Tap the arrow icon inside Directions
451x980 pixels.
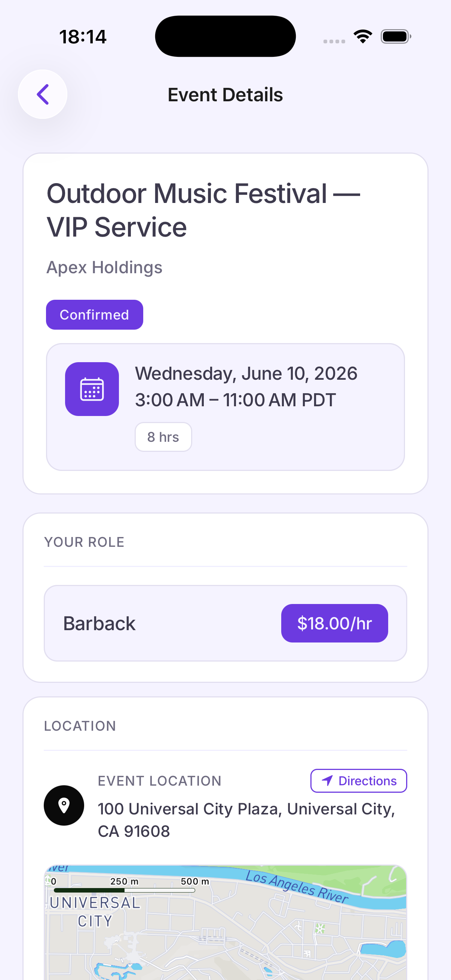(x=327, y=781)
